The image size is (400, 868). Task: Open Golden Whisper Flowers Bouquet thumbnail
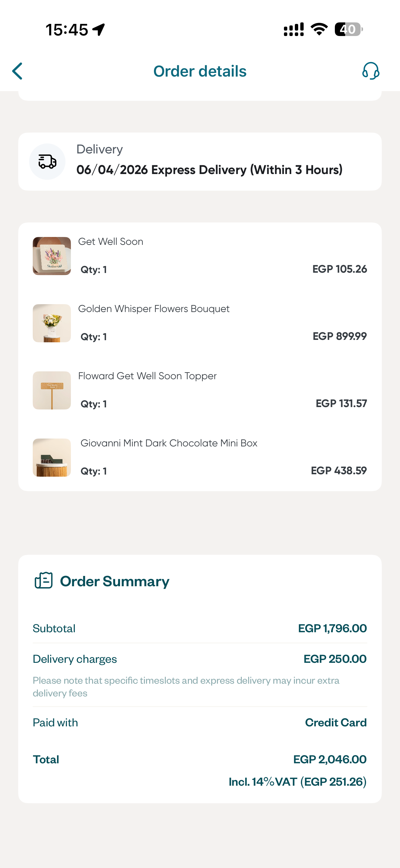click(52, 323)
